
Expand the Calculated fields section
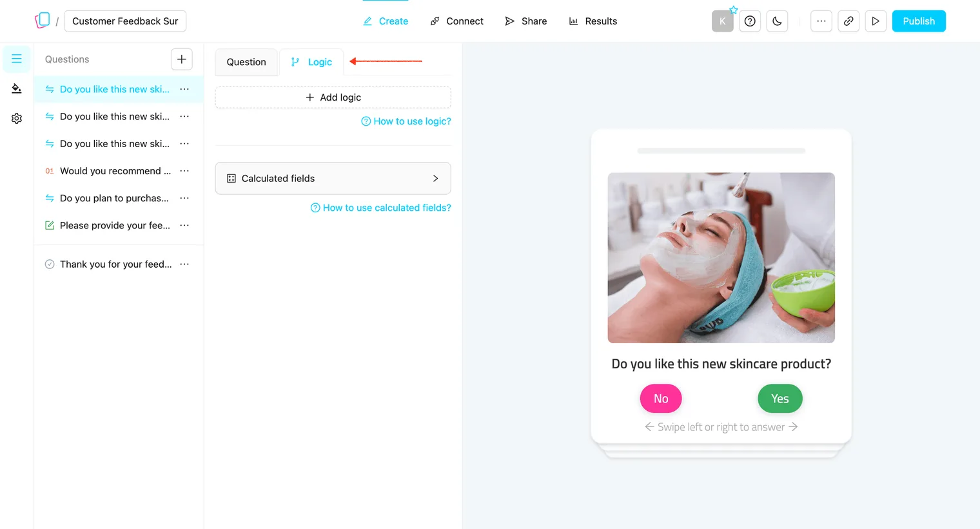click(x=333, y=178)
